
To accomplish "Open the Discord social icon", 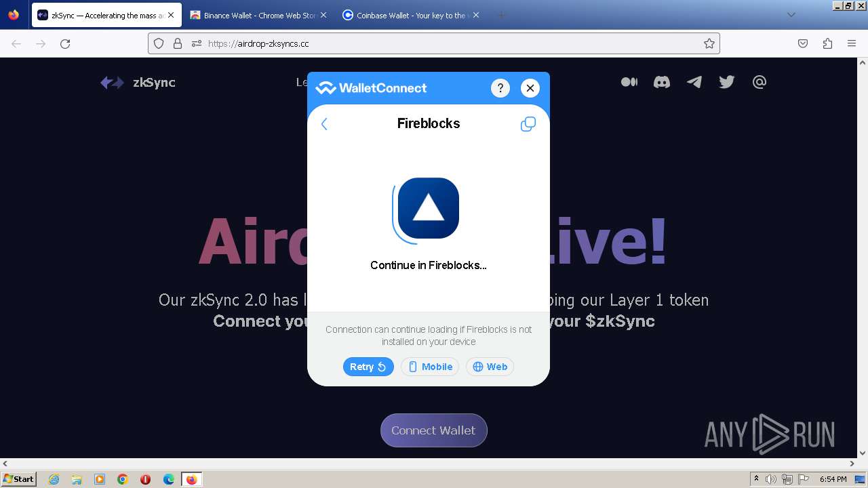I will coord(662,82).
